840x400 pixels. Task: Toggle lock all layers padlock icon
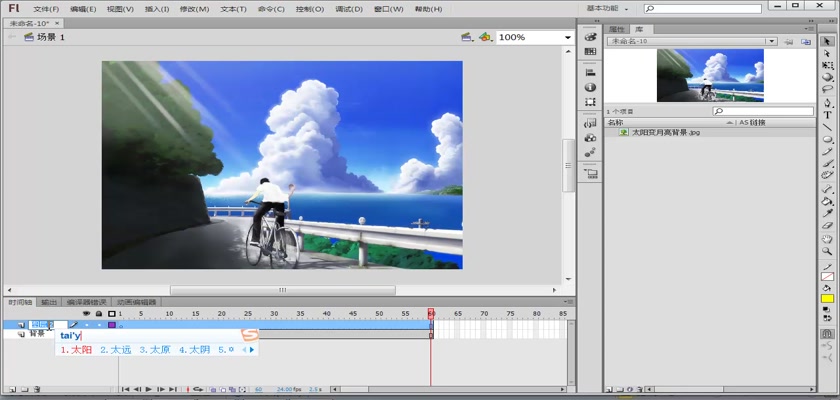(x=99, y=314)
